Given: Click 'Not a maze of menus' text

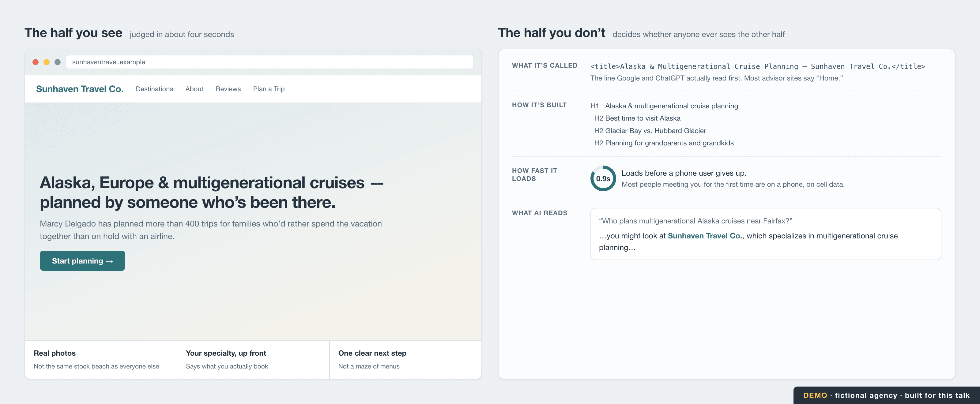Looking at the screenshot, I should click(x=369, y=366).
